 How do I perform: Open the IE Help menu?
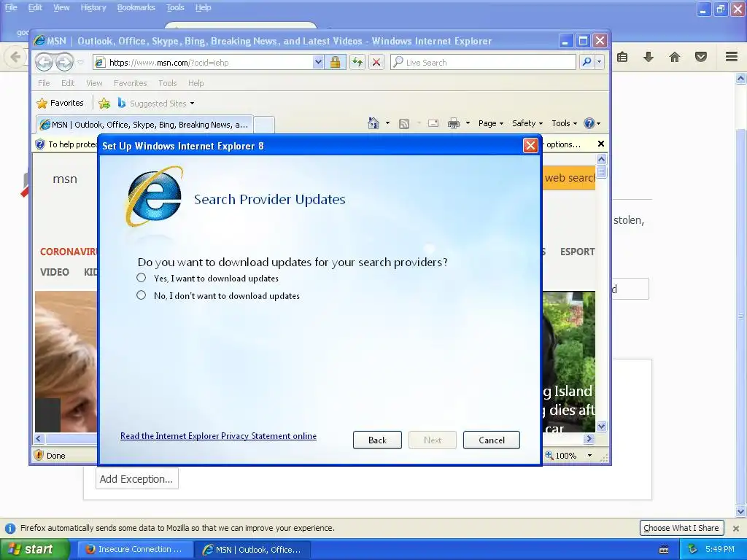tap(196, 83)
